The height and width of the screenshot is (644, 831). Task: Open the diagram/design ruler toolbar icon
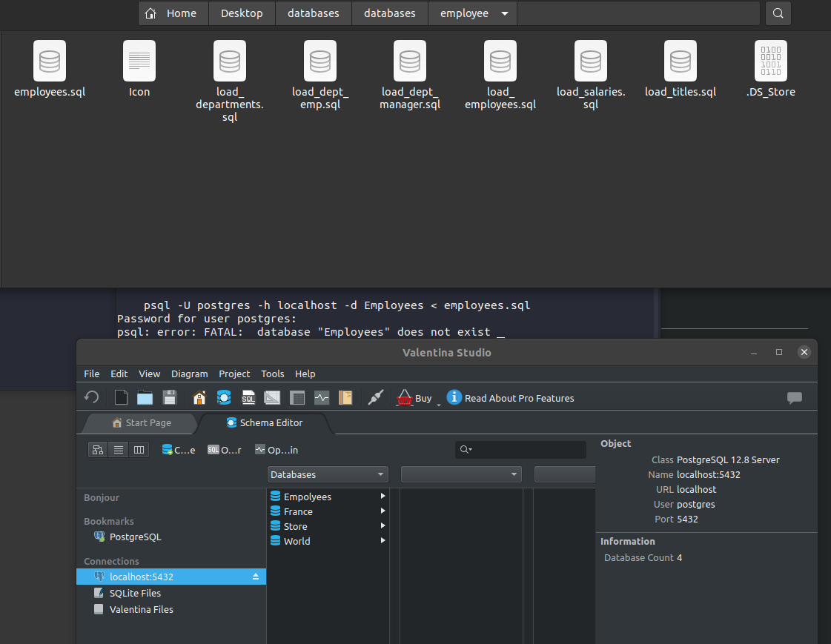(272, 397)
